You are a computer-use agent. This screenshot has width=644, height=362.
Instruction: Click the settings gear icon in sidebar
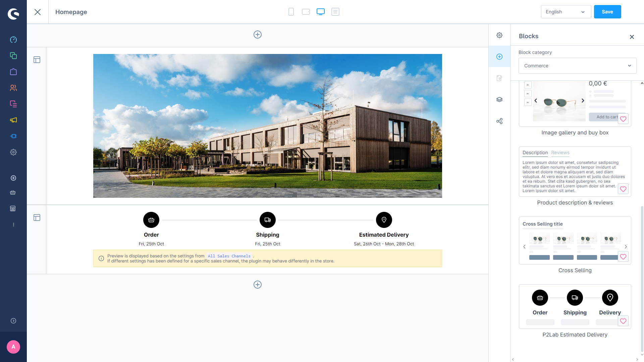click(13, 152)
